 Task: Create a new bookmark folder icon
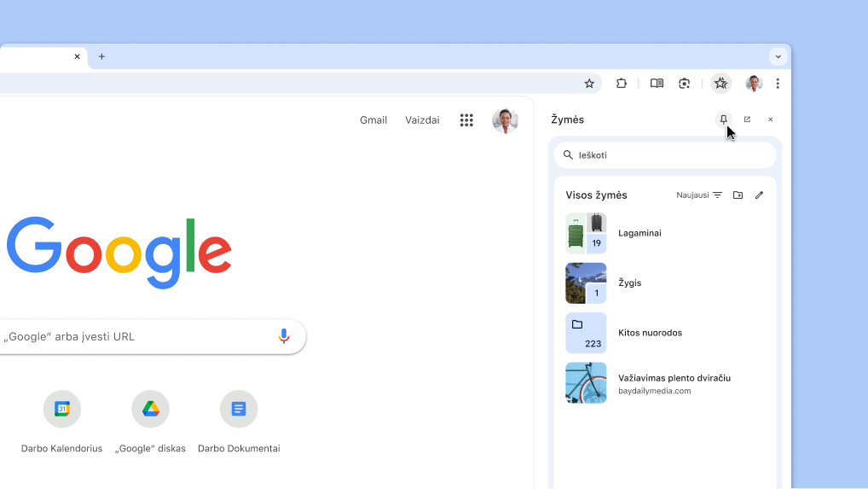(738, 195)
